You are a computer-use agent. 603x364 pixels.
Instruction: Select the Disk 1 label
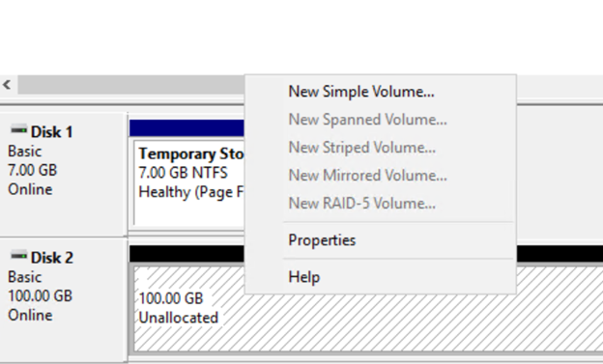(52, 132)
